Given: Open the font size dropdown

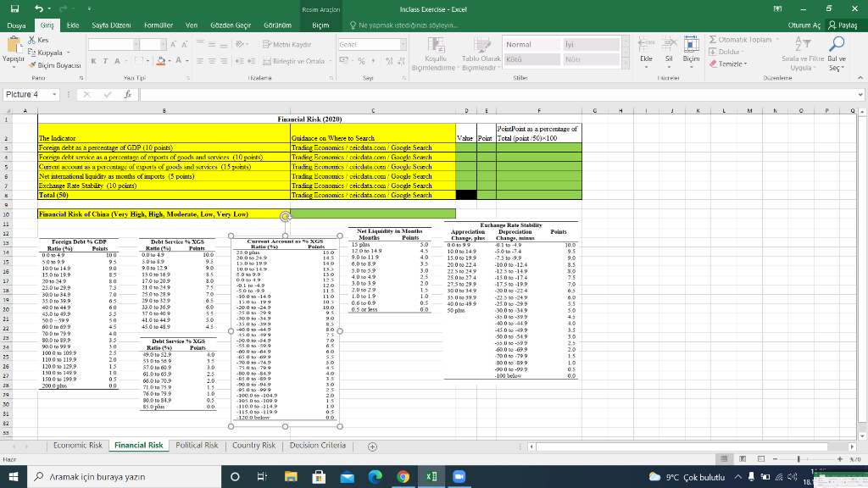Looking at the screenshot, I should (x=163, y=44).
